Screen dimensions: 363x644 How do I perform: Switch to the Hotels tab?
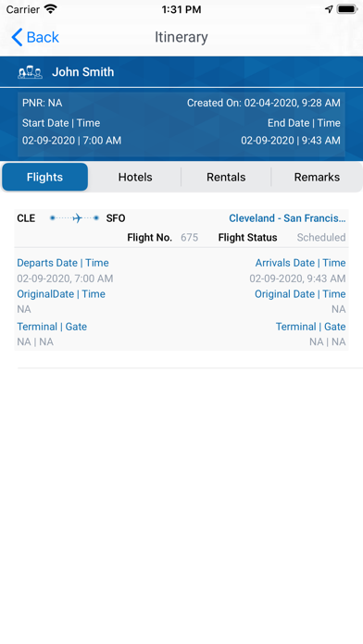click(135, 177)
